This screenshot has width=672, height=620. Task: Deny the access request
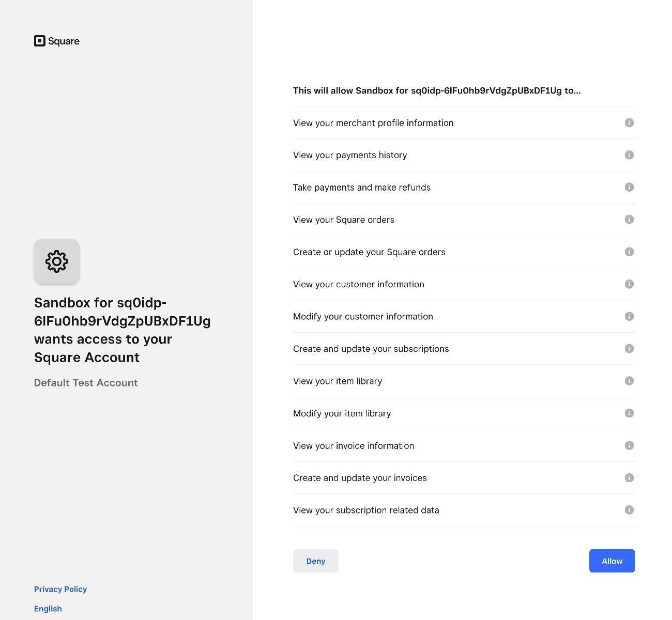point(315,561)
